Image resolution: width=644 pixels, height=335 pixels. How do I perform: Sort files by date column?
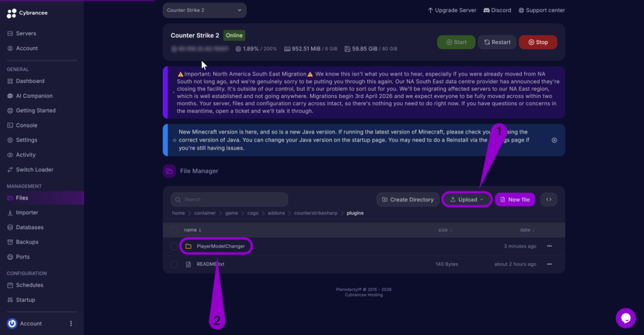pos(528,230)
